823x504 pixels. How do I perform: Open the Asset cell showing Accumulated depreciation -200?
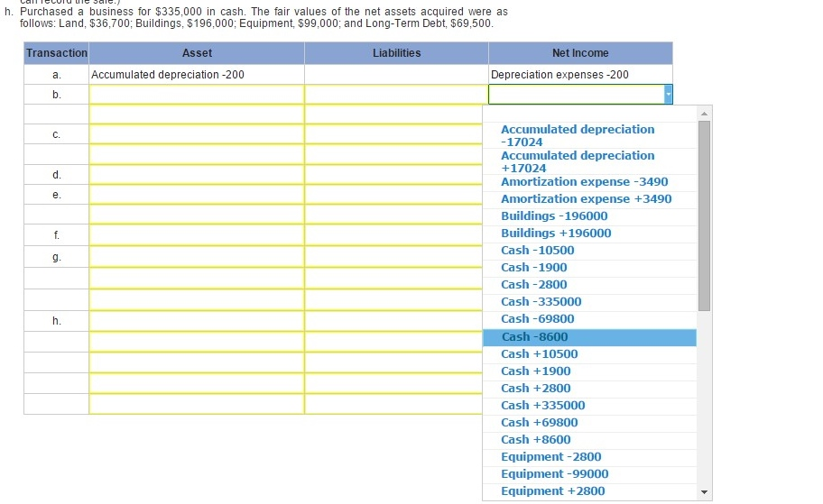pyautogui.click(x=196, y=75)
